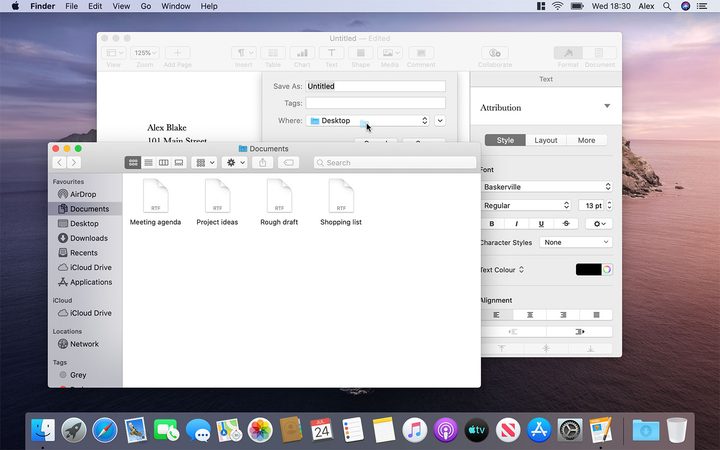Screen dimensions: 720x450
Task: Open Photos from the Dock
Action: [260, 431]
